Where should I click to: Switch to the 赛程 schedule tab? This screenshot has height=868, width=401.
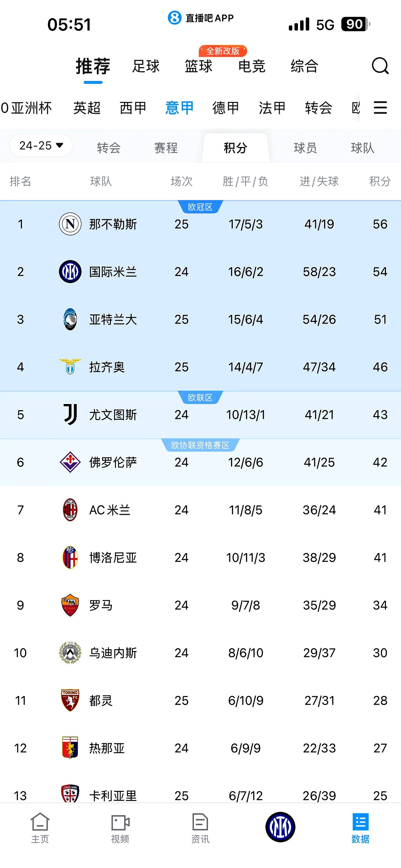[x=166, y=148]
